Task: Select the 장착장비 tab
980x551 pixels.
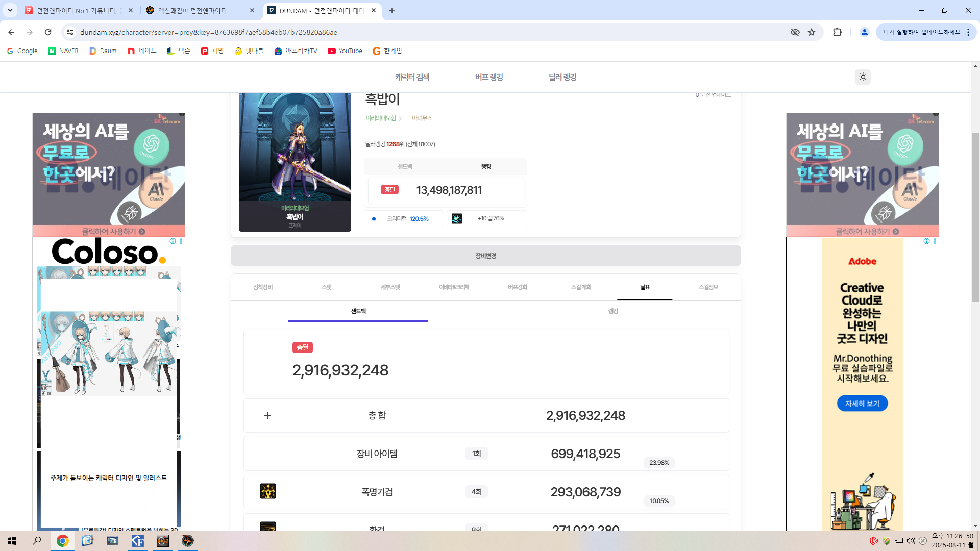Action: pyautogui.click(x=263, y=287)
